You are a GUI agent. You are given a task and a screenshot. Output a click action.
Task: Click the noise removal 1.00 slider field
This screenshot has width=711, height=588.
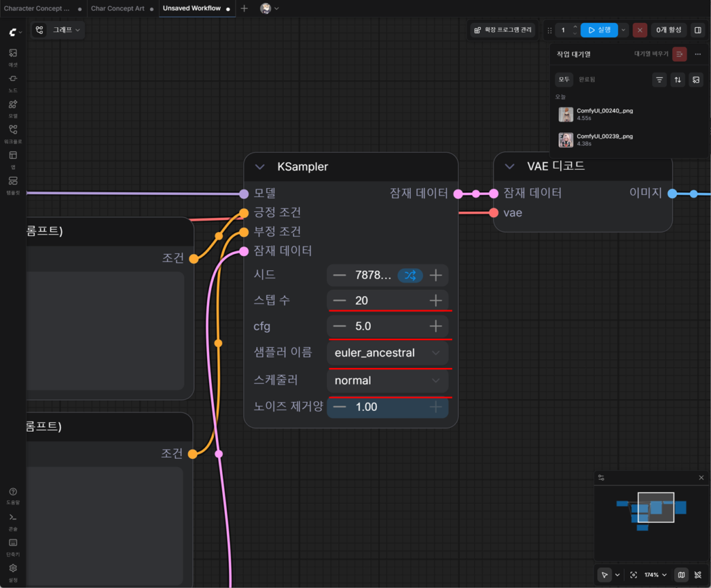(387, 407)
